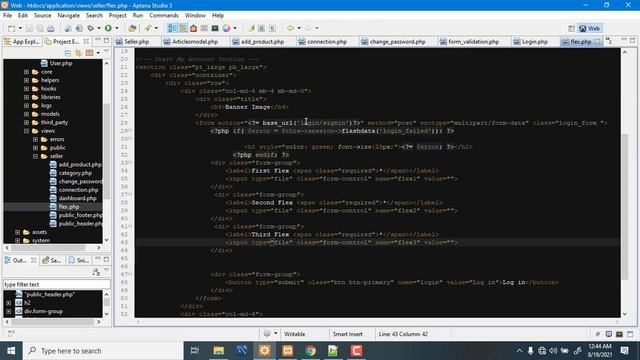Click the New file toolbar icon
The height and width of the screenshot is (360, 640).
[x=11, y=28]
